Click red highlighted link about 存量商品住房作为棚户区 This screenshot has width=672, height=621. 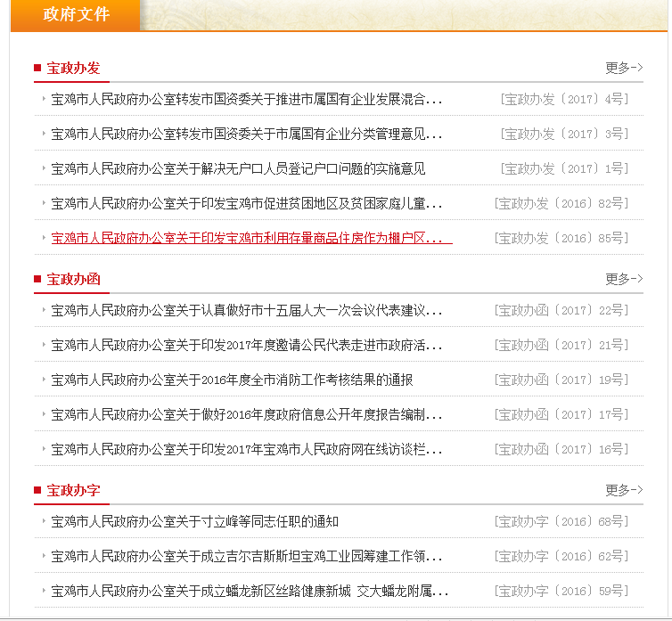[x=251, y=238]
